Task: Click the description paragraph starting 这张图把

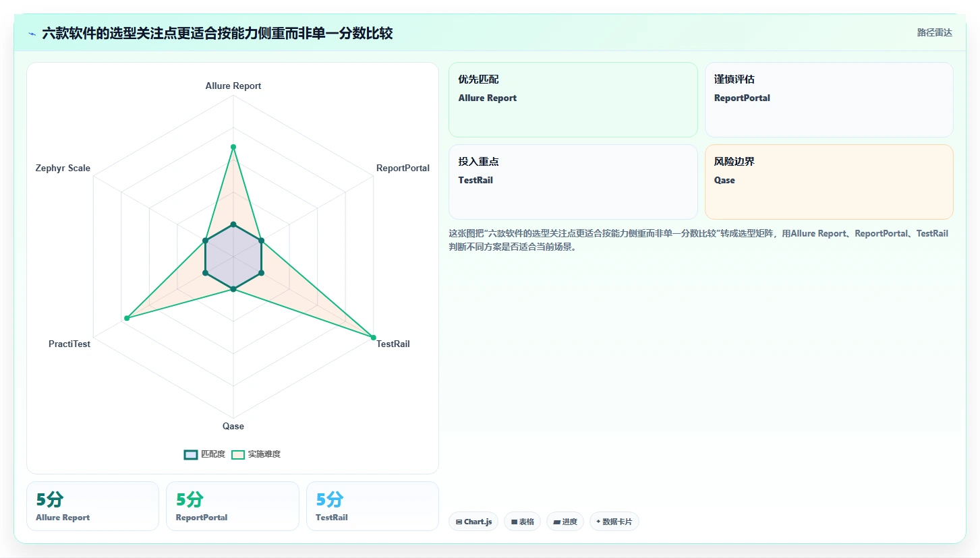Action: click(699, 240)
